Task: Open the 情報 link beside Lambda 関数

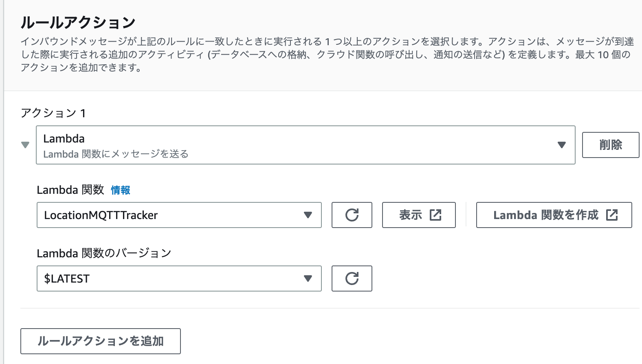Action: tap(121, 190)
